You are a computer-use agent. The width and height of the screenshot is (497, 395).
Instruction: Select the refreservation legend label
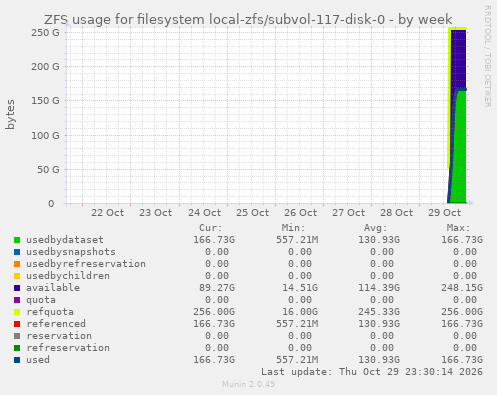(68, 348)
